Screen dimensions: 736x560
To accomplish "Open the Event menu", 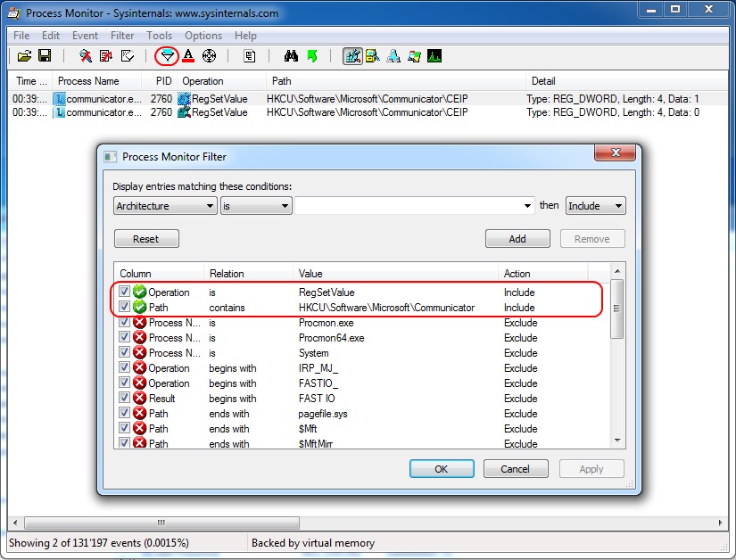I will click(x=85, y=36).
